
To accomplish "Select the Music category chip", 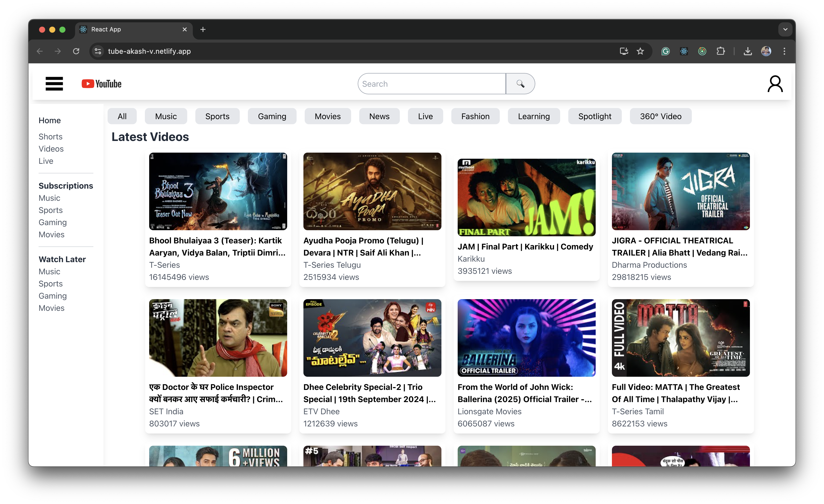I will [x=166, y=116].
